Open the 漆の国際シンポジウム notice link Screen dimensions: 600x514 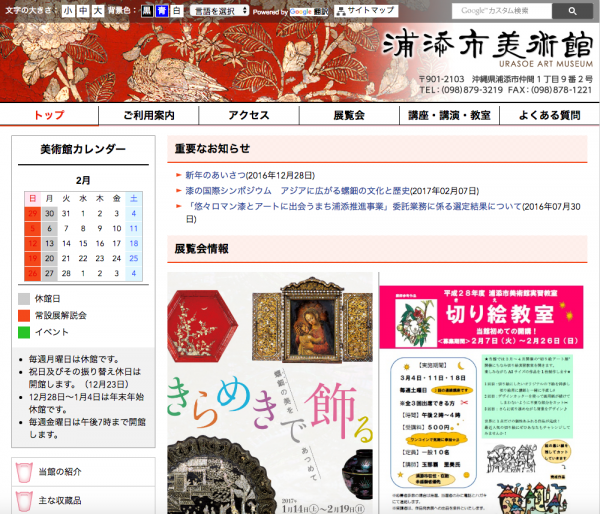[x=297, y=191]
